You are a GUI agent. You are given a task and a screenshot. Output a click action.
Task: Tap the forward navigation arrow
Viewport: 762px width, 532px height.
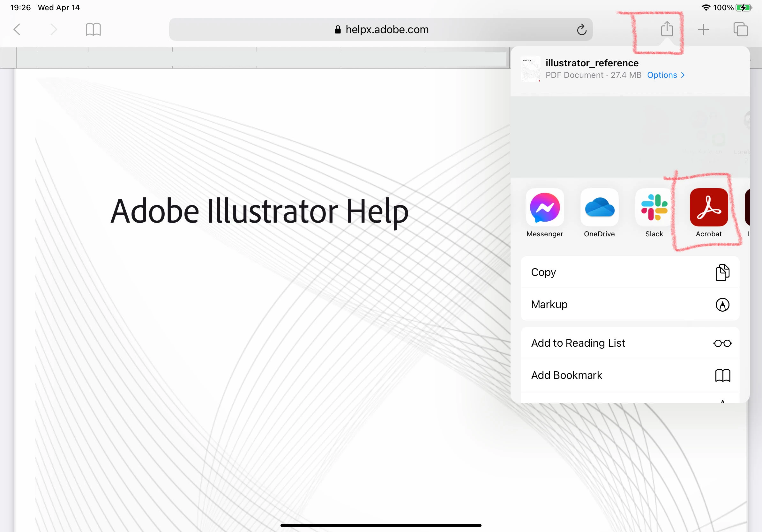(54, 30)
